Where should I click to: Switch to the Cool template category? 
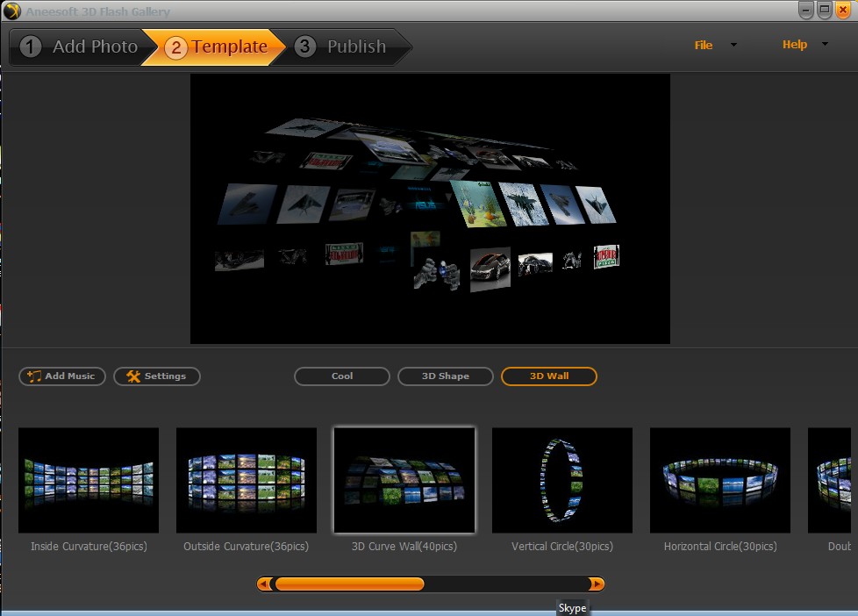(342, 376)
